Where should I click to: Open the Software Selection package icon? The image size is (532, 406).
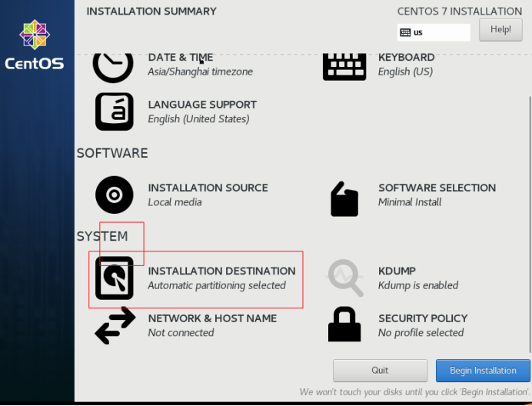point(344,199)
